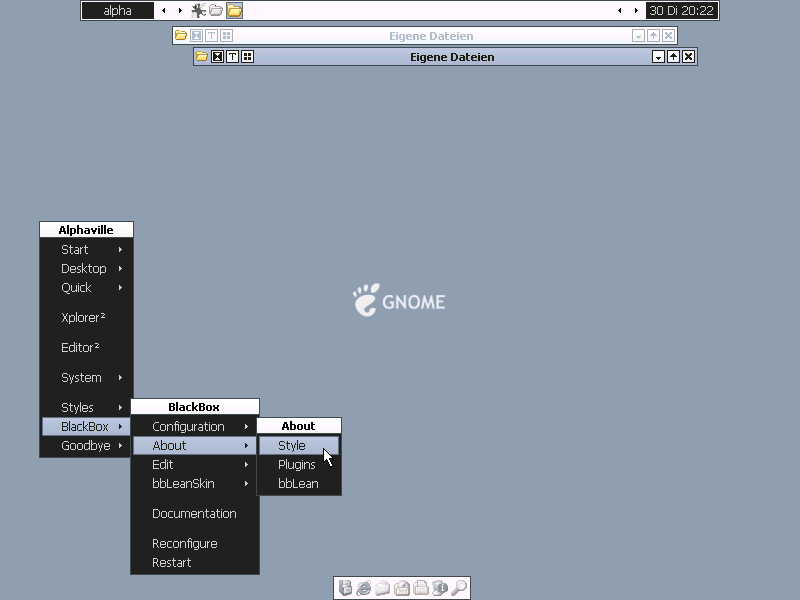This screenshot has height=600, width=800.
Task: Click the four-square grid button on the active Eigene Dateien window
Action: pyautogui.click(x=247, y=56)
